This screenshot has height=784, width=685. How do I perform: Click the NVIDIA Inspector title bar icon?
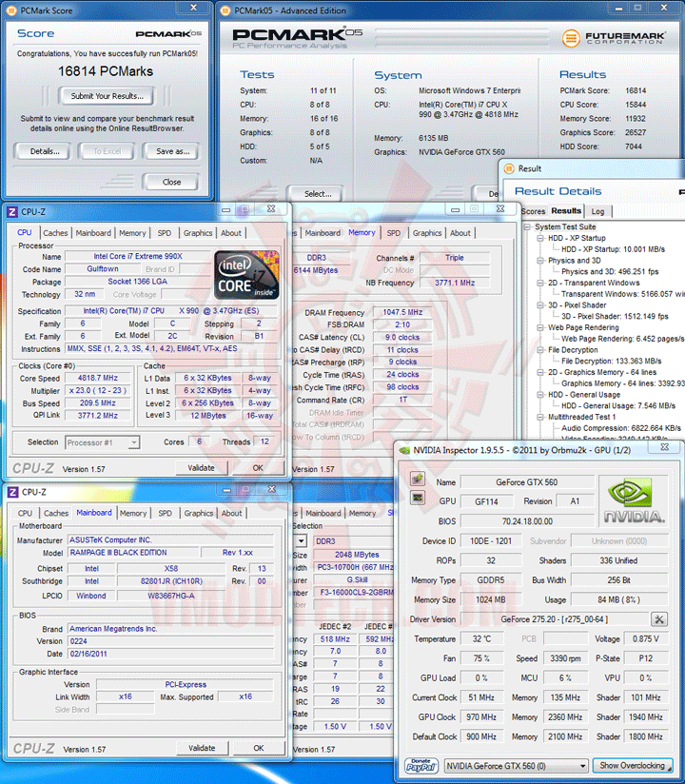pyautogui.click(x=404, y=450)
